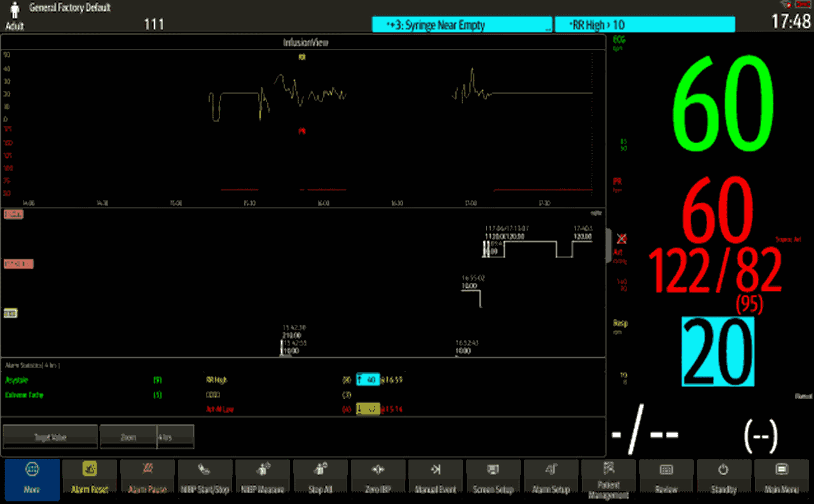This screenshot has width=814, height=504.
Task: Tap the NIBP Start/Stop quick key
Action: point(205,480)
